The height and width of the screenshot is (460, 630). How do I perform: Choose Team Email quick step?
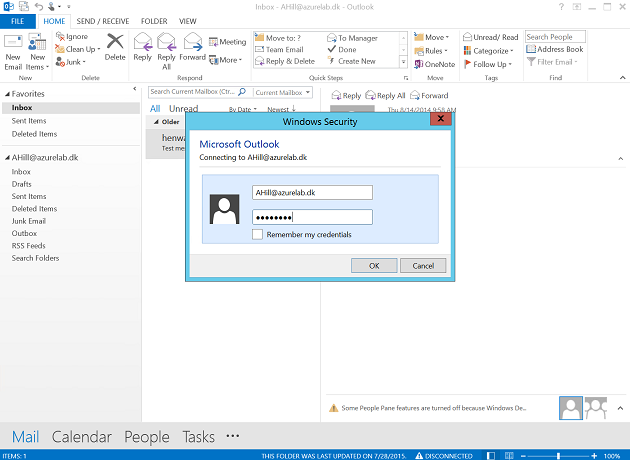[x=279, y=50]
